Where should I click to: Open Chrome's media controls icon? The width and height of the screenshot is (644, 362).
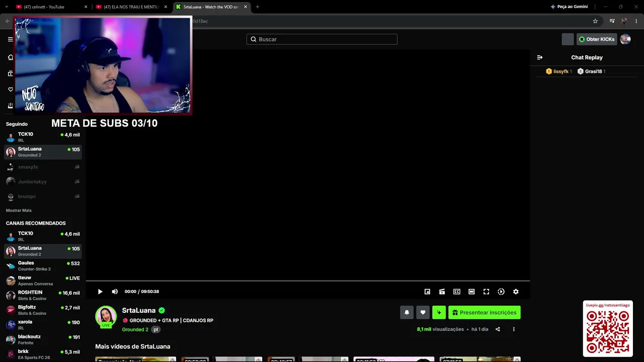[612, 21]
